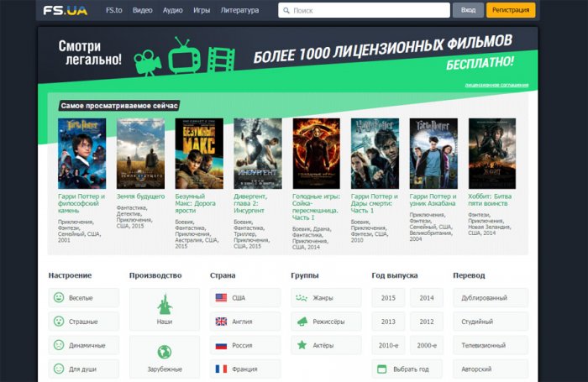The width and height of the screenshot is (588, 382).
Task: Open the Выбрать год year picker
Action: (x=407, y=369)
